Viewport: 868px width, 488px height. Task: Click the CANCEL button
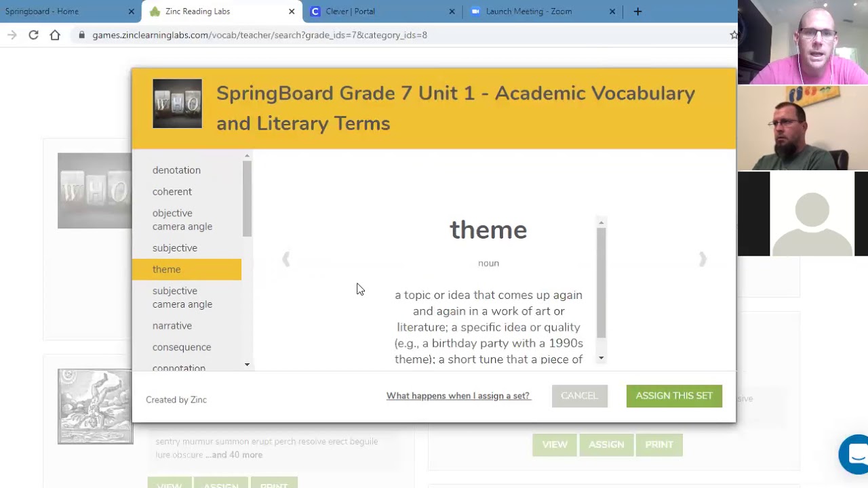tap(580, 396)
